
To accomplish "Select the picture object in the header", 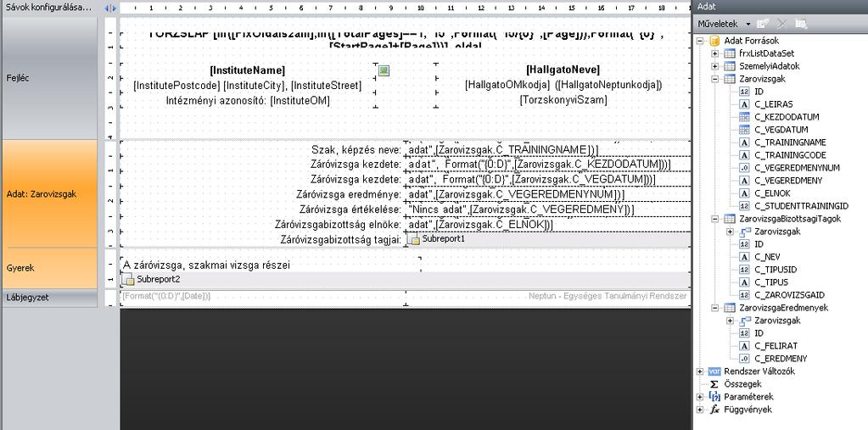I will 384,70.
